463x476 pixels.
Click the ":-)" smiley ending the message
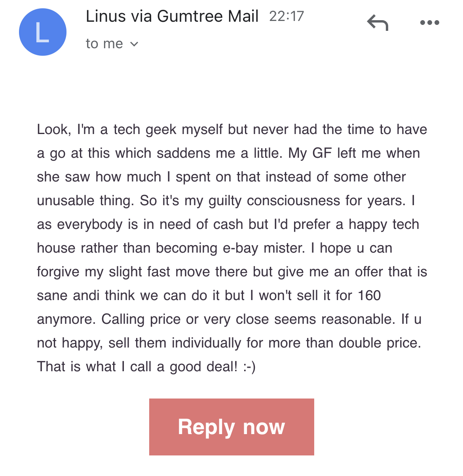(249, 367)
